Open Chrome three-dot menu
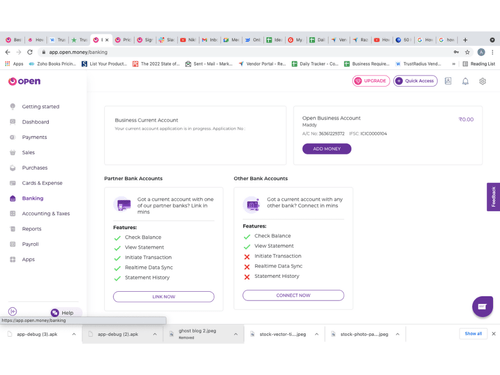This screenshot has width=500, height=375. coord(492,52)
